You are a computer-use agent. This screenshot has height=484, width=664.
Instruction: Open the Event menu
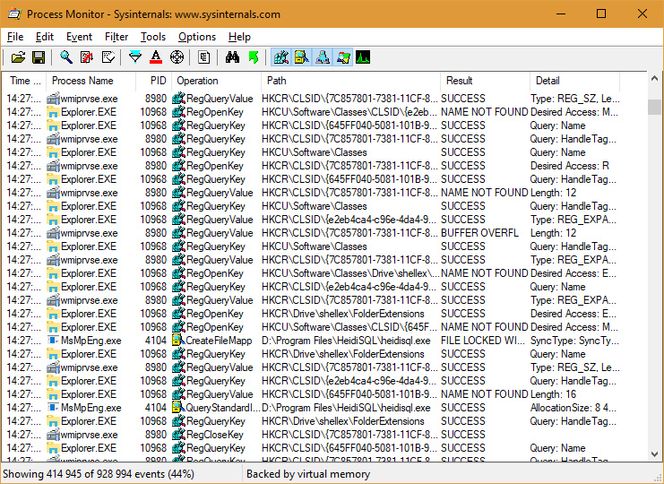(79, 37)
